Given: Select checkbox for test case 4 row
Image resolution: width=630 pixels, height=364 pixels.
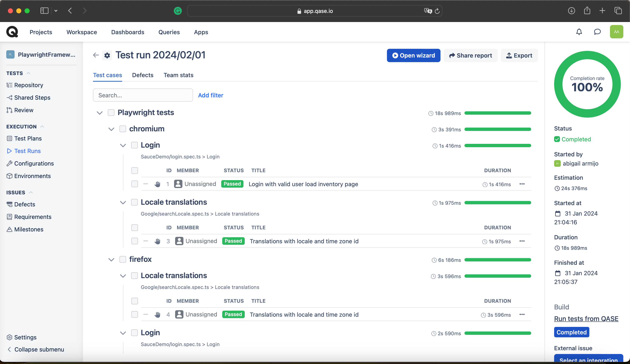Looking at the screenshot, I should click(135, 315).
